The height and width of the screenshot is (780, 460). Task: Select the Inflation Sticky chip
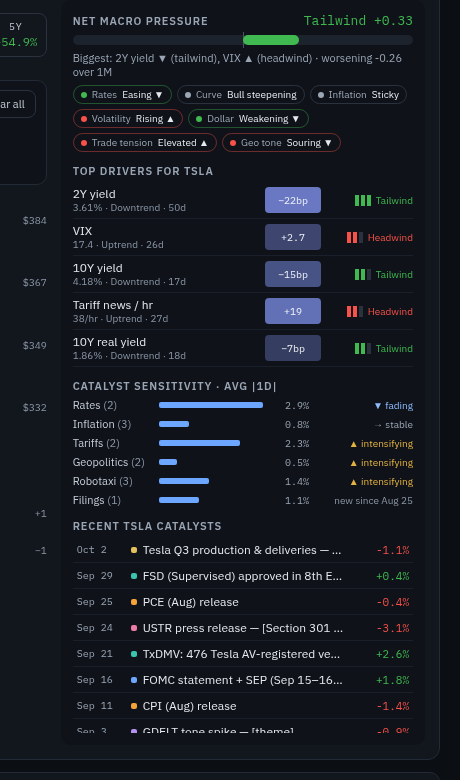358,95
